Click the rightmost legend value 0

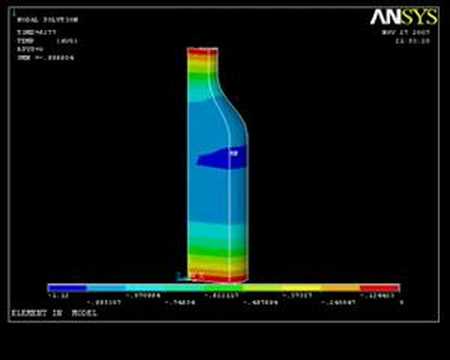pos(402,302)
